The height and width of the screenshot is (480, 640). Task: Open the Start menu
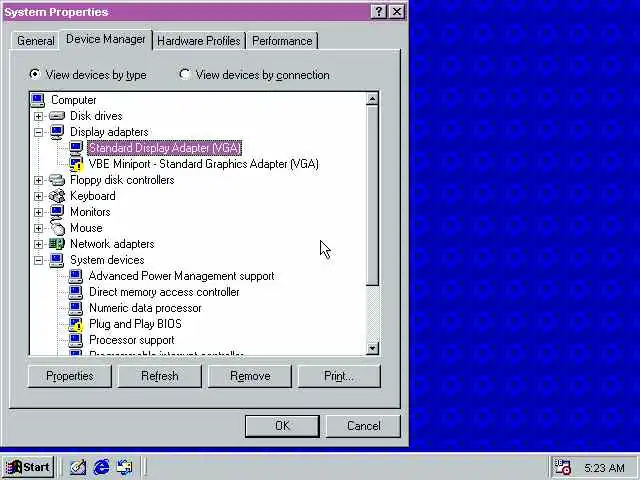point(28,467)
